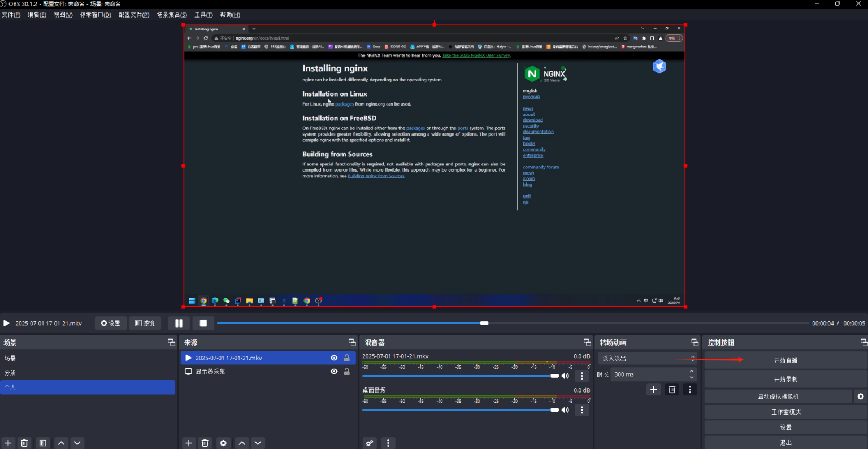This screenshot has width=868, height=449.
Task: Mute the 桌面音频 audio channel
Action: (565, 410)
